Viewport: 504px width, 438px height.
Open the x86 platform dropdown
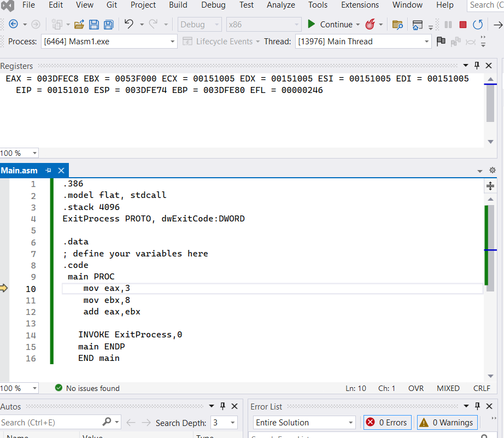tap(263, 25)
